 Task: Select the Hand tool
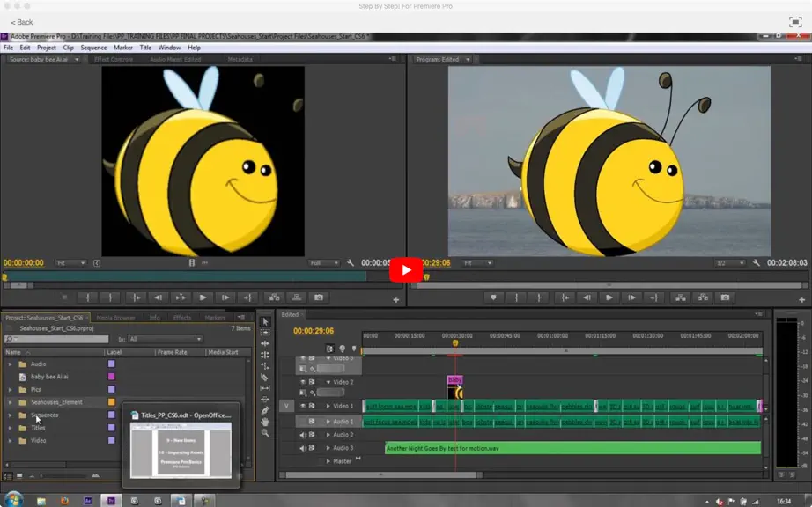(x=265, y=422)
